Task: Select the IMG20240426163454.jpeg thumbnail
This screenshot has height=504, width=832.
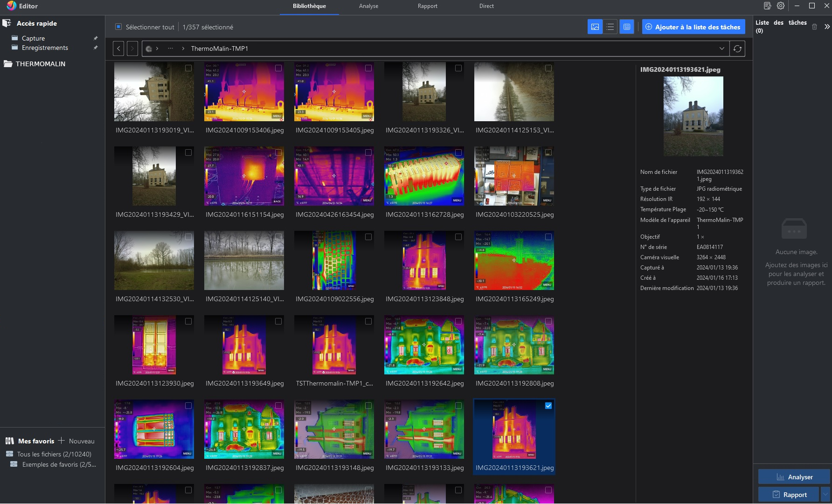Action: click(334, 176)
